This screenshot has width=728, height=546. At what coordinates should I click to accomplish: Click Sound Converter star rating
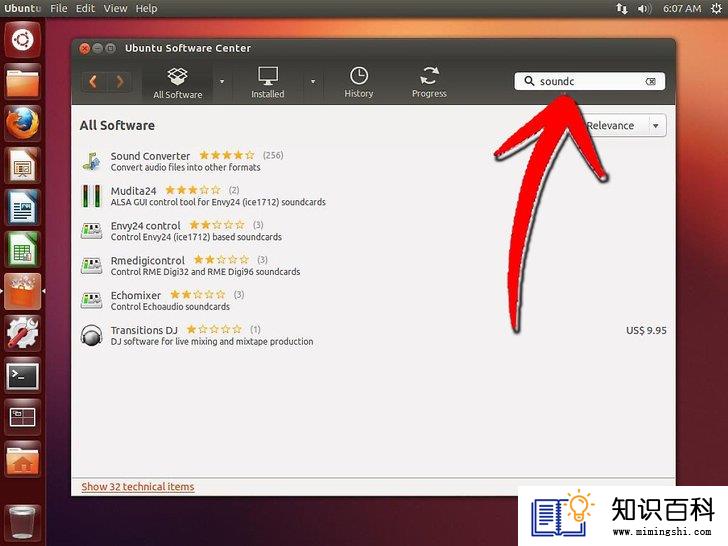tap(227, 155)
